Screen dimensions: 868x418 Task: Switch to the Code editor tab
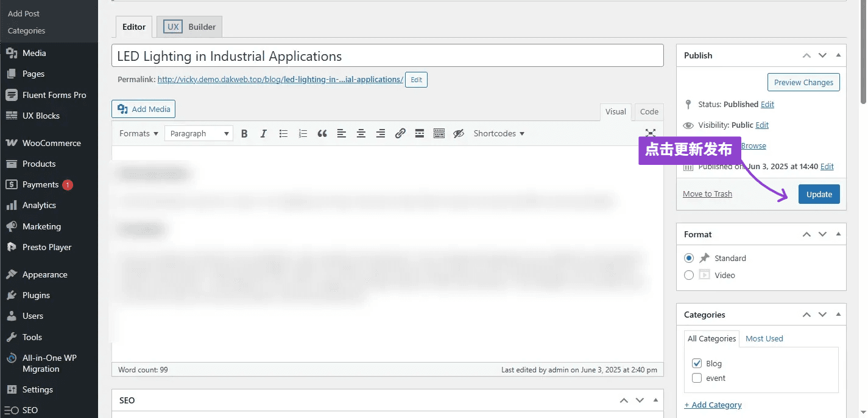649,112
